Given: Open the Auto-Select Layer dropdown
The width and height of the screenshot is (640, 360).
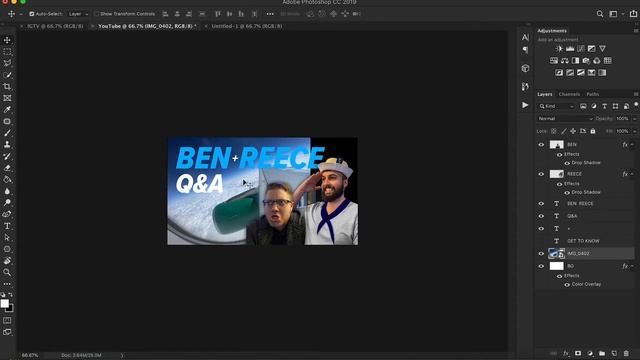Looking at the screenshot, I should 78,14.
